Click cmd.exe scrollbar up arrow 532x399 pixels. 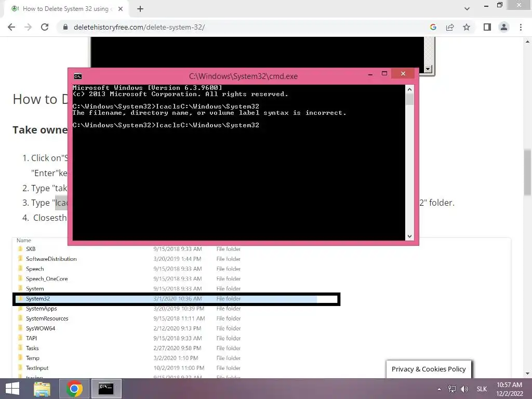pyautogui.click(x=409, y=89)
